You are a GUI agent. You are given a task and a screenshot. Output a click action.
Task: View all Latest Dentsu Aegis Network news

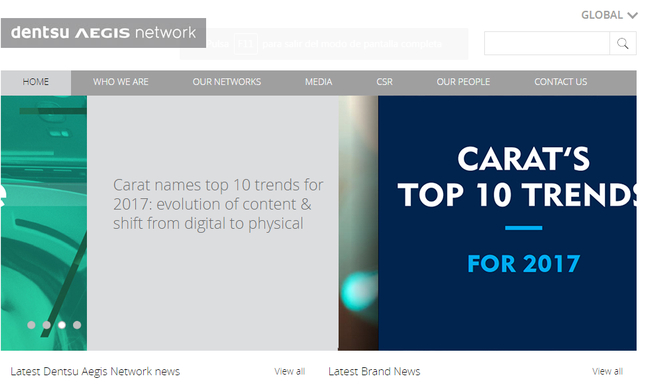289,371
